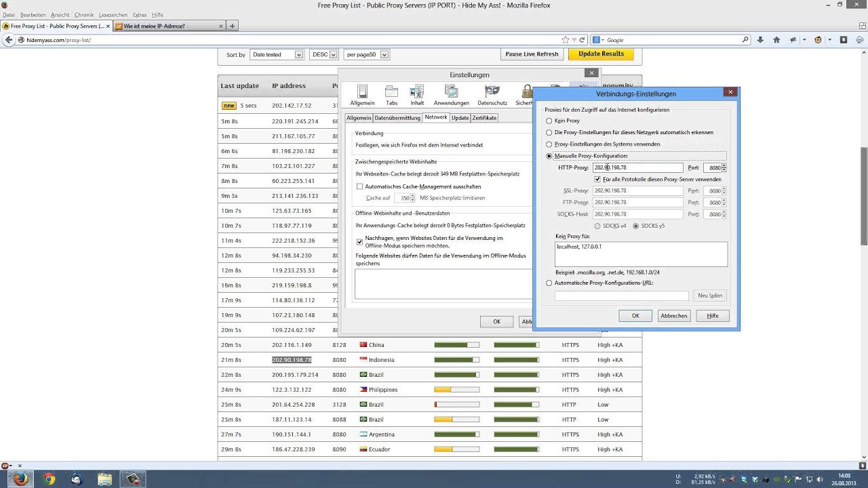Select Proxy-Einstellungen des Systems verwenden

(549, 144)
